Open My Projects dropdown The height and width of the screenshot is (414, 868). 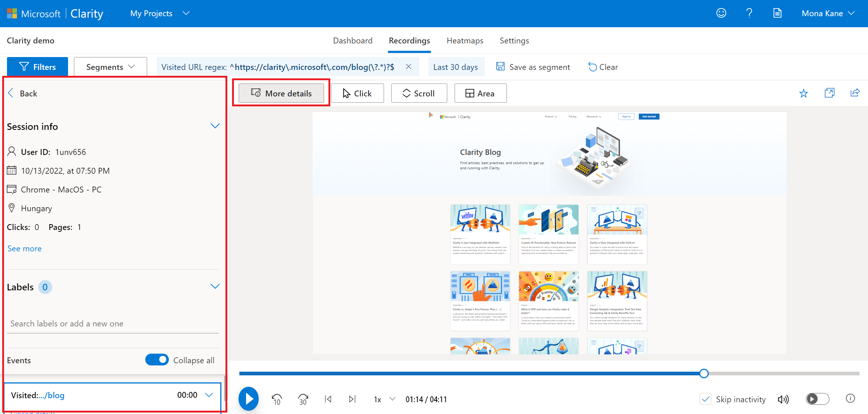[x=160, y=14]
